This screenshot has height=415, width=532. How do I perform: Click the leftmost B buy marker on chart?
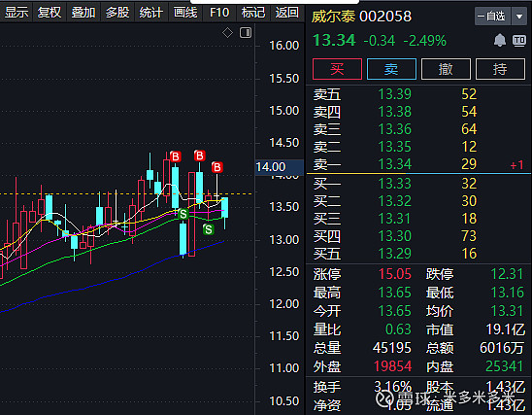tap(176, 156)
